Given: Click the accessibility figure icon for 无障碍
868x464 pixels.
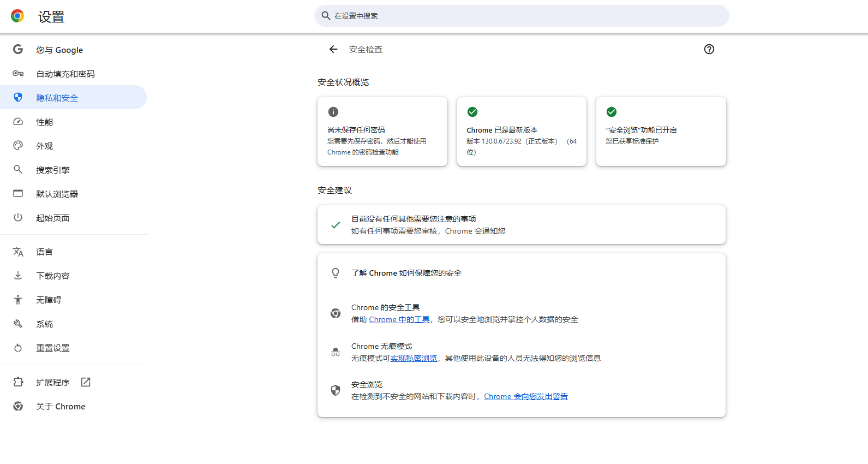Looking at the screenshot, I should (18, 300).
